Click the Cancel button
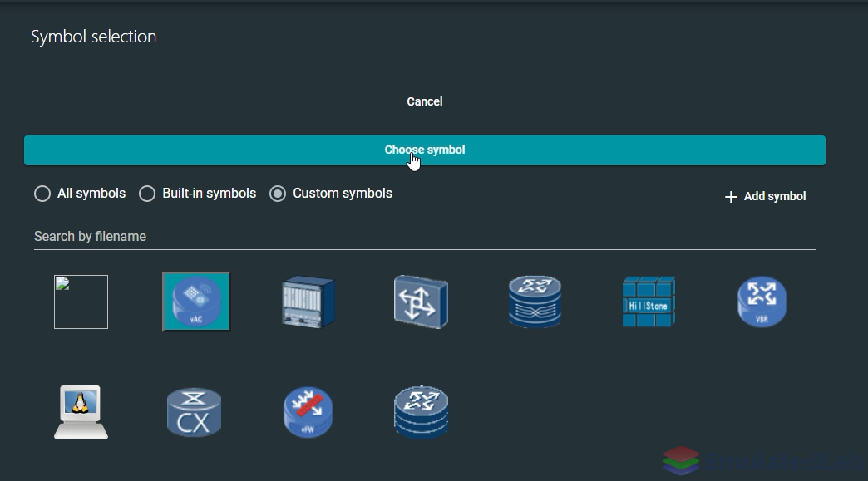 coord(425,101)
